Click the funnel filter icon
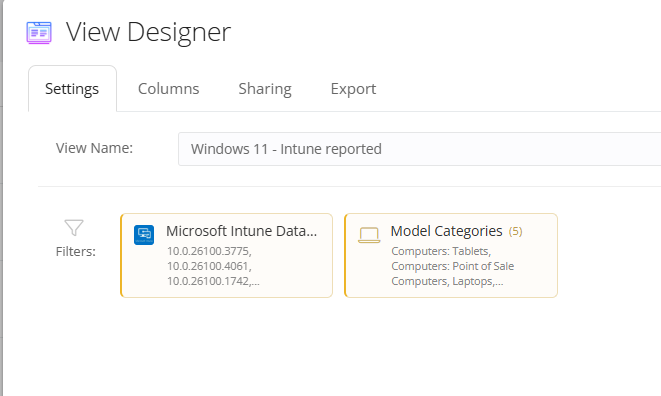Screen dimensions: 661x396 (x=74, y=228)
